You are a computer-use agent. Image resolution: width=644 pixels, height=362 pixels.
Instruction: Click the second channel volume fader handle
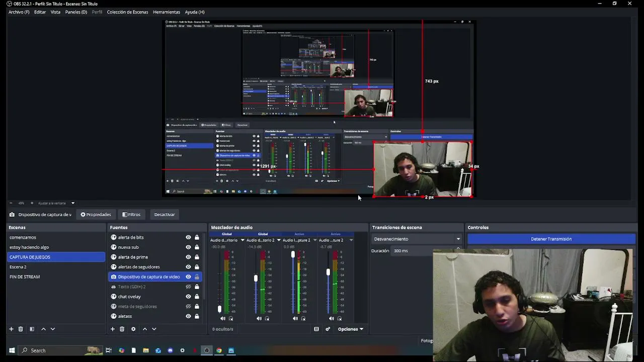click(256, 279)
